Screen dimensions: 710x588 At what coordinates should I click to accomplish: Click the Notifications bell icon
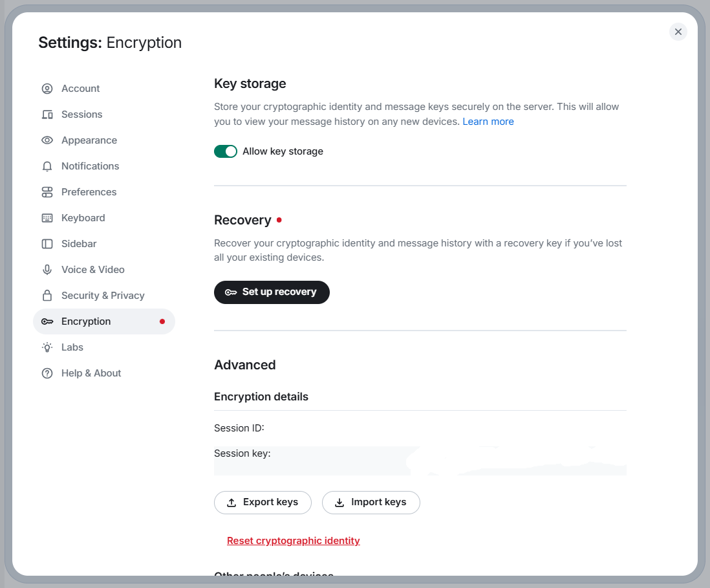click(47, 166)
